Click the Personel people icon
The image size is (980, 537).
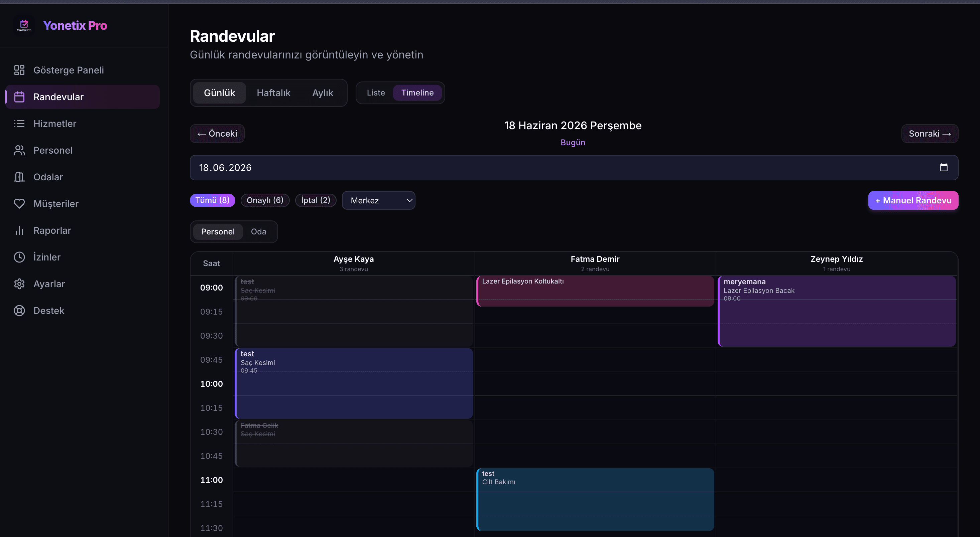coord(19,150)
